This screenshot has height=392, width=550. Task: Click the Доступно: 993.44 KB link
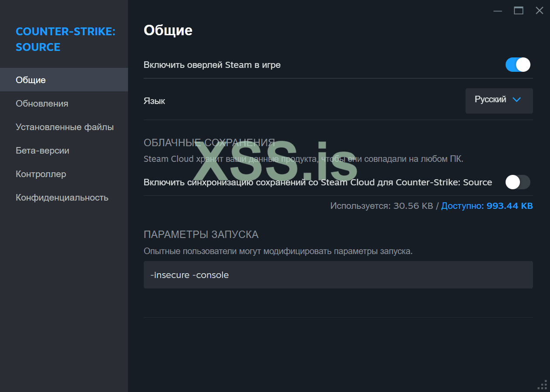click(x=487, y=206)
